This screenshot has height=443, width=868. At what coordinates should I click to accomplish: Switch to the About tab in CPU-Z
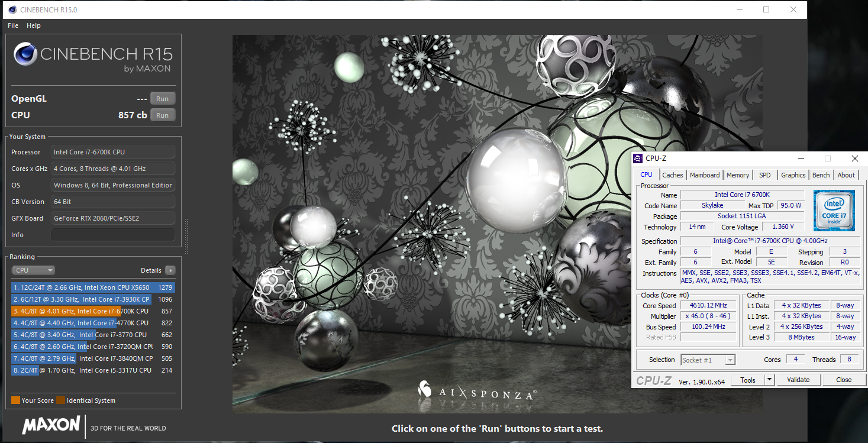point(846,175)
